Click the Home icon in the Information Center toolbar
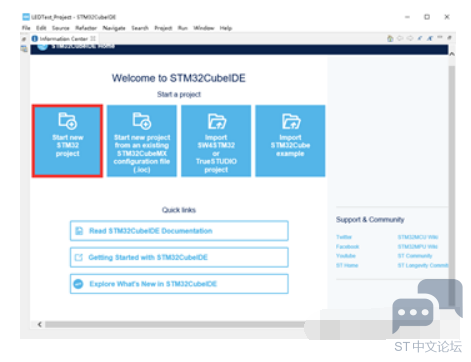 click(x=390, y=39)
